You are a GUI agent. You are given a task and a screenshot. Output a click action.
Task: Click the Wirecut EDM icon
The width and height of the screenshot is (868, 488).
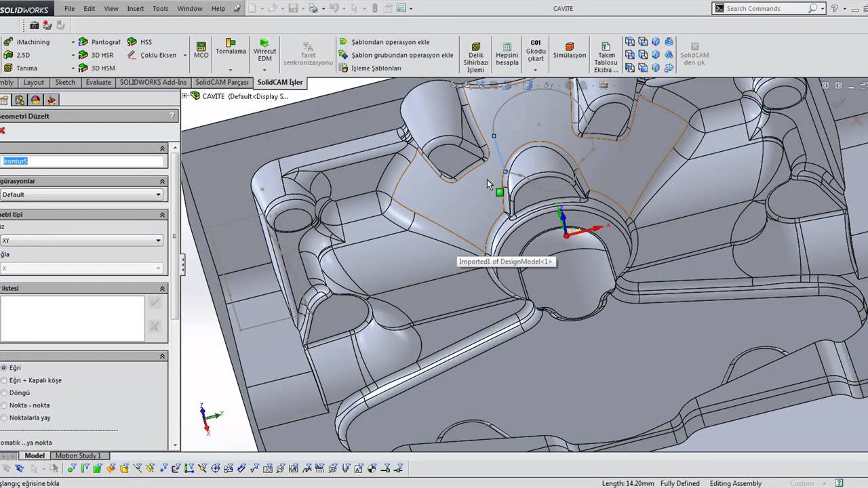coord(265,50)
